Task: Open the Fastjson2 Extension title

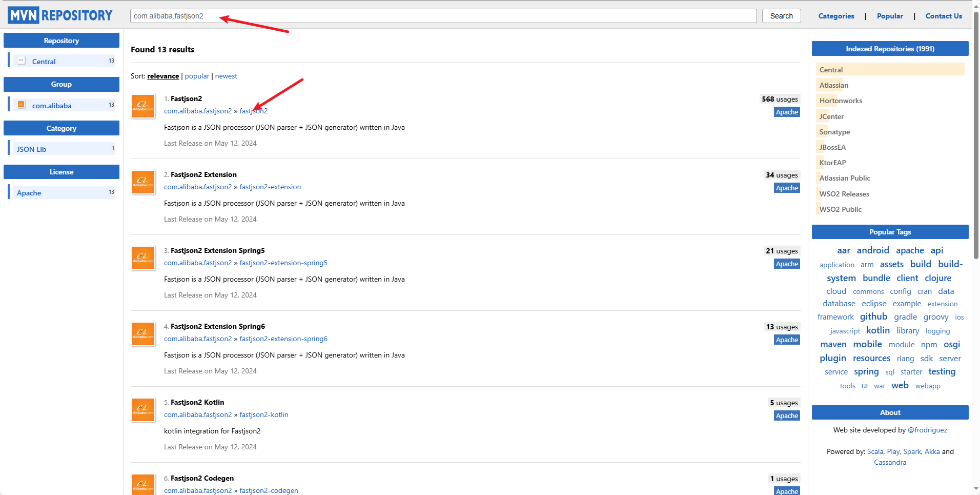Action: pos(203,174)
